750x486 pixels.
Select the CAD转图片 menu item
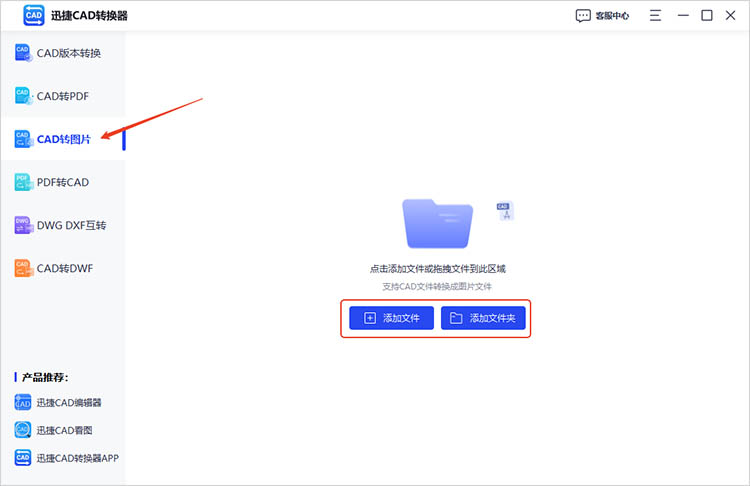pos(63,139)
